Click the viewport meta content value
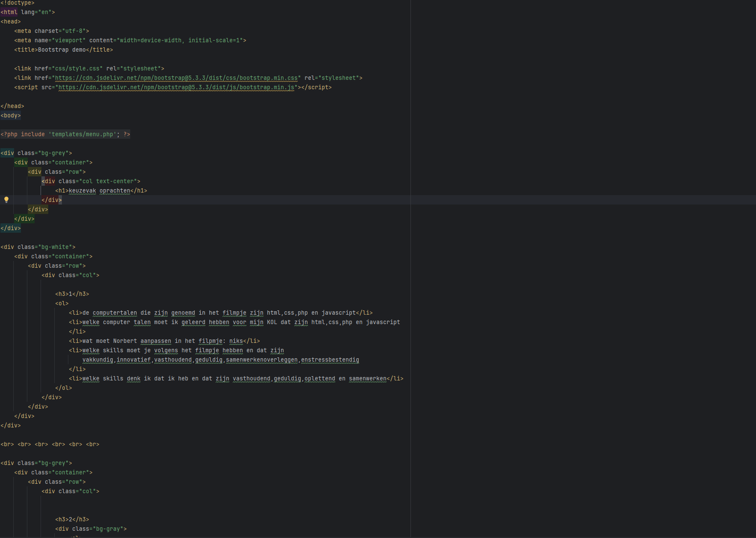This screenshot has width=756, height=538. (x=179, y=41)
